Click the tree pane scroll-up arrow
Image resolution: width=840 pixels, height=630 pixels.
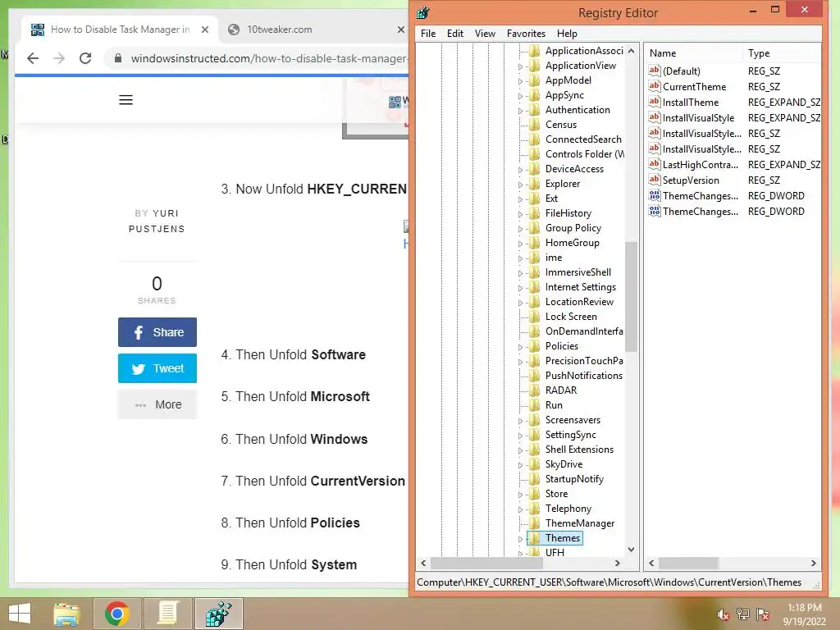631,51
